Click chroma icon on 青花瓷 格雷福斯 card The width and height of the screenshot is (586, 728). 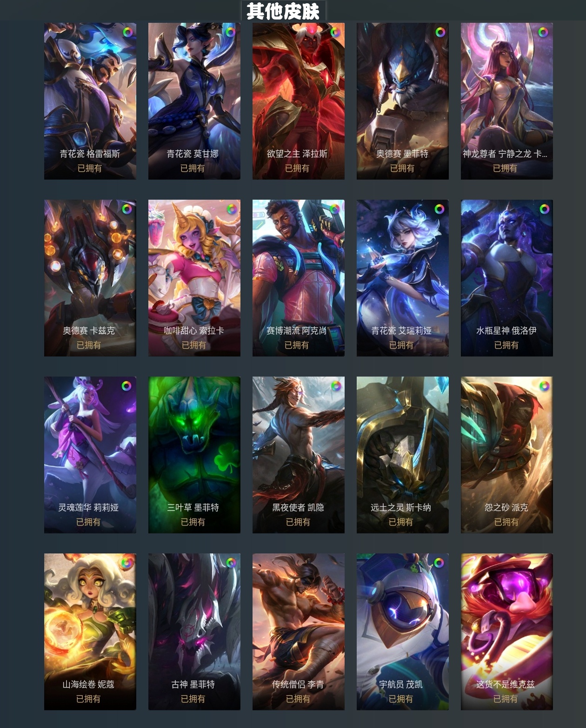click(127, 32)
